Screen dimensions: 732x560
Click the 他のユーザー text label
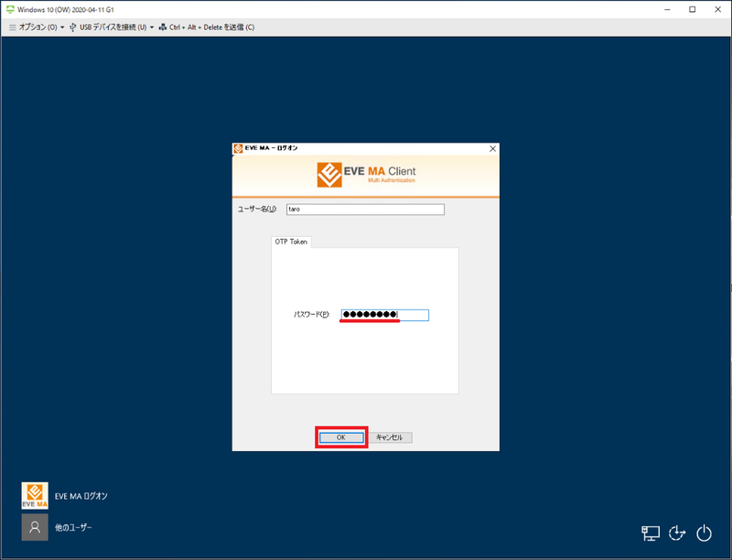pos(73,527)
